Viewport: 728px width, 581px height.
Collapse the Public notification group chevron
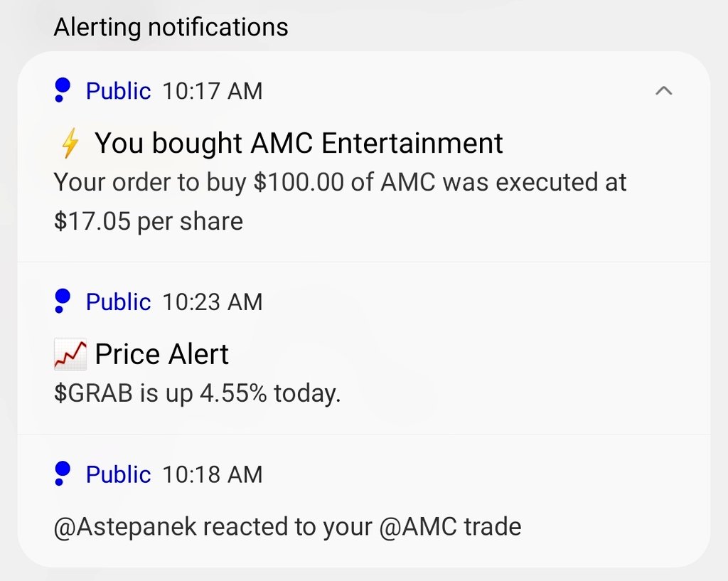[663, 90]
